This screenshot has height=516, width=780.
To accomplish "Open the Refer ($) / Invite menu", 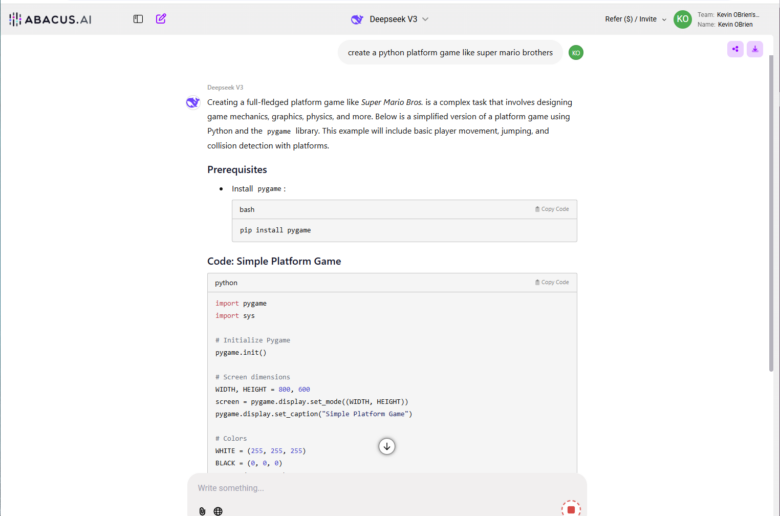I will tap(635, 19).
